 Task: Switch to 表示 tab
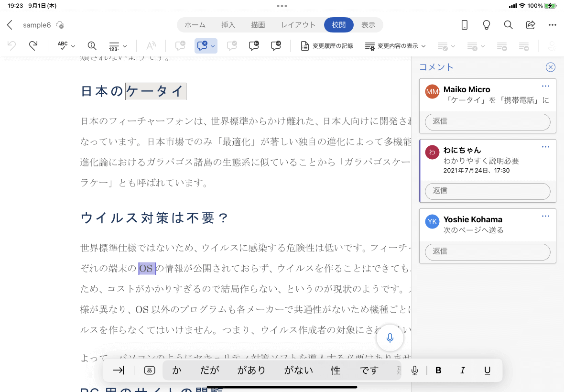[x=369, y=25]
